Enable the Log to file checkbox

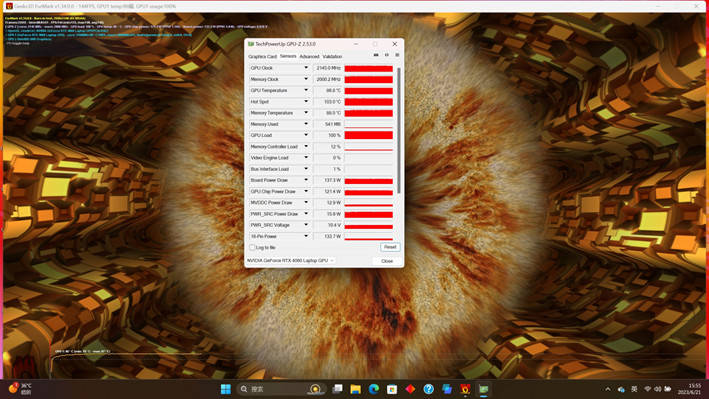click(x=252, y=247)
